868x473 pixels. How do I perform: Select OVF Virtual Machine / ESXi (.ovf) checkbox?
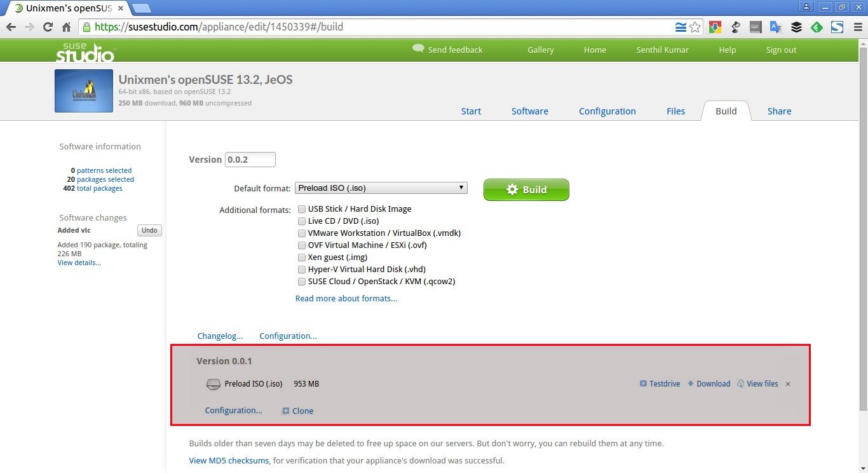click(x=302, y=245)
